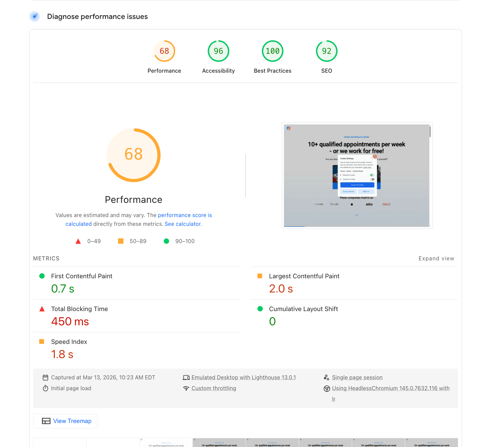Select the Accessibility score gauge
The height and width of the screenshot is (447, 504).
[x=218, y=51]
